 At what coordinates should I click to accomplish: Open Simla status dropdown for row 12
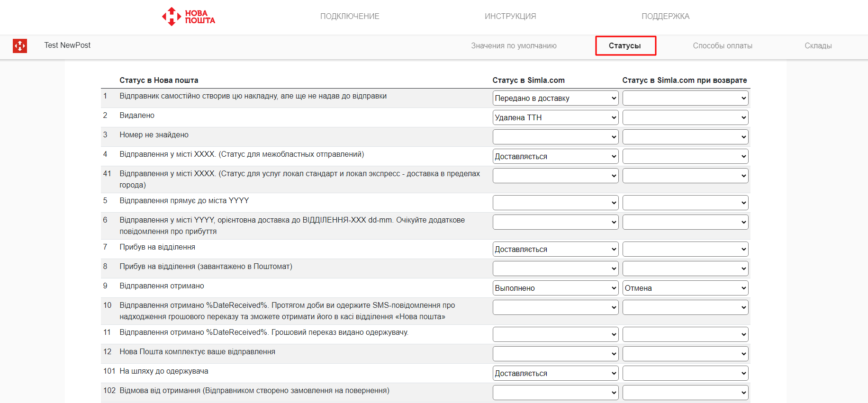click(556, 354)
